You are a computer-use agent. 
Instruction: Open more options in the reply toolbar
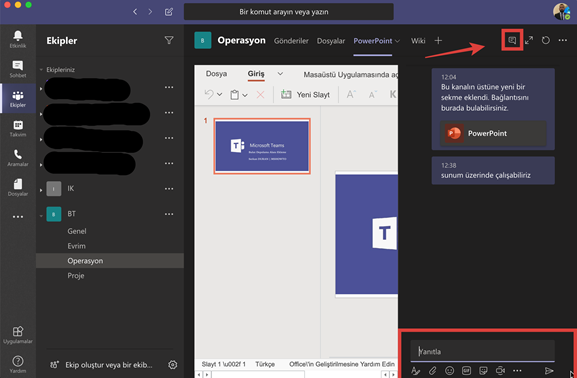[x=517, y=371]
